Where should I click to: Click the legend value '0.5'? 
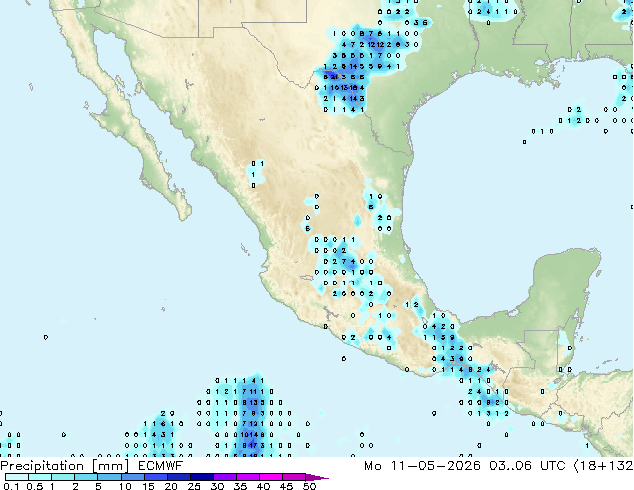tap(35, 486)
